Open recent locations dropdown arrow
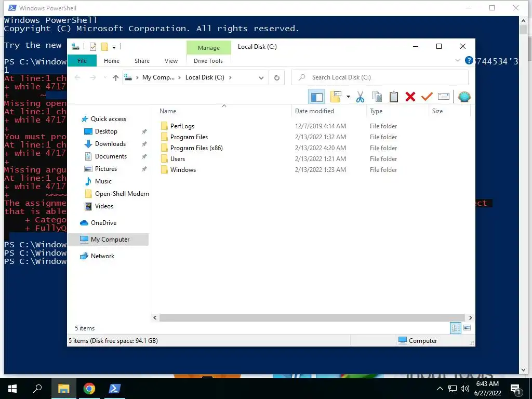 (105, 78)
